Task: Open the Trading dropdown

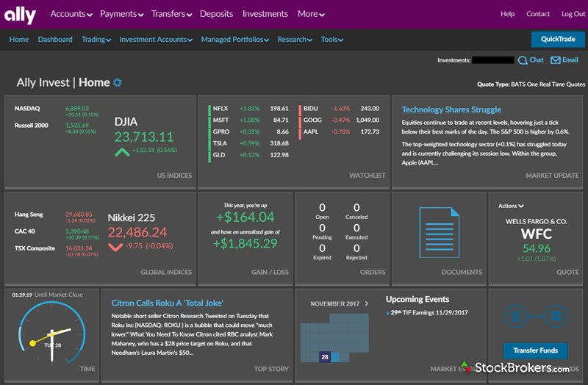Action: [x=96, y=40]
